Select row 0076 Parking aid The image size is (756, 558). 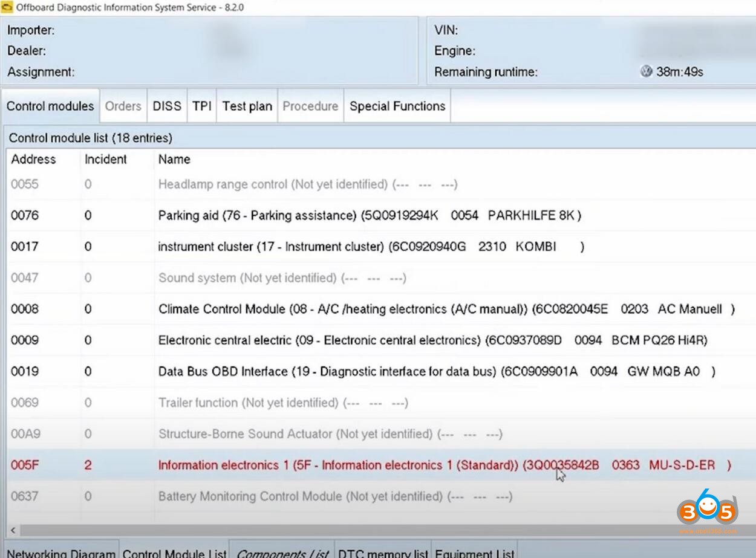coord(381,215)
